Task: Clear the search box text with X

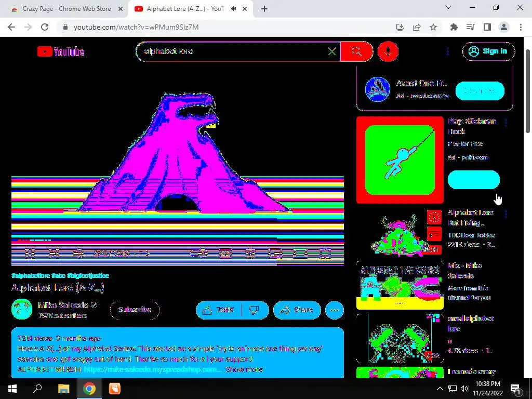Action: click(x=332, y=51)
